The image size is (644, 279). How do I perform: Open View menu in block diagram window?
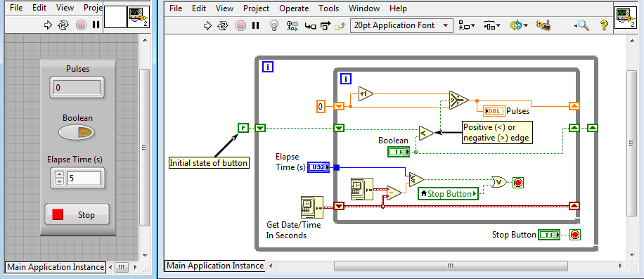pos(225,8)
